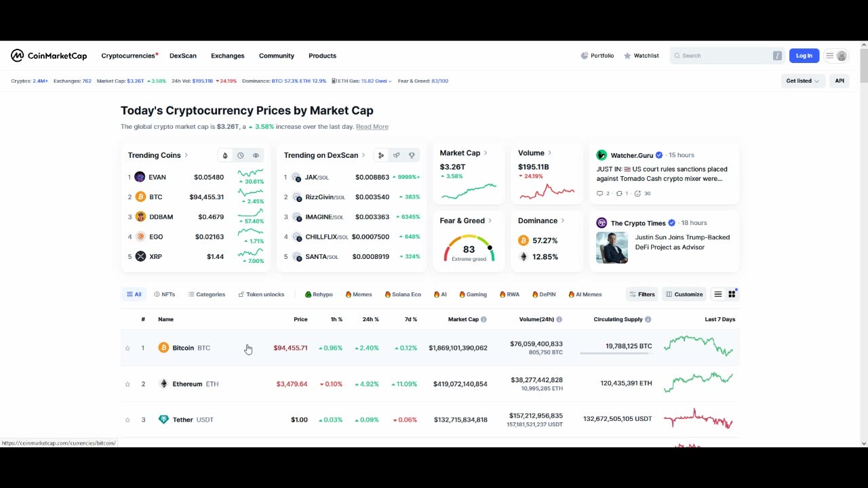Image resolution: width=868 pixels, height=488 pixels.
Task: Select the Memes category chip
Action: 359,294
